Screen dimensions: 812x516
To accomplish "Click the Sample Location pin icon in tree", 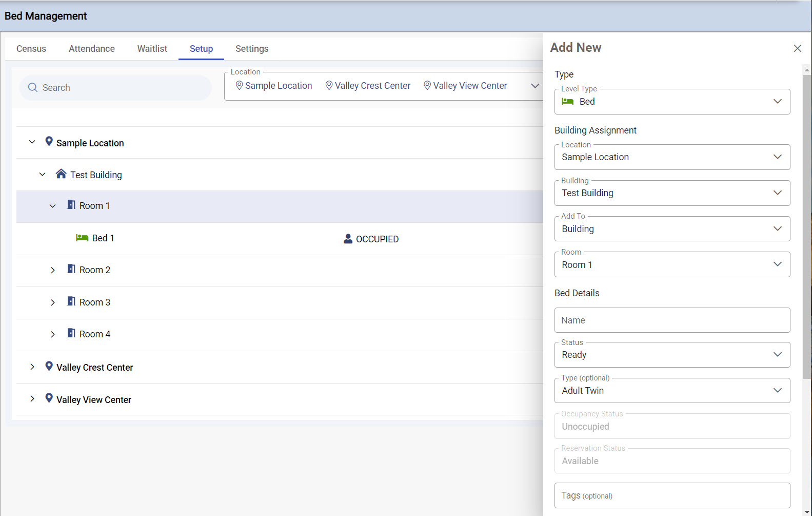I will 49,141.
